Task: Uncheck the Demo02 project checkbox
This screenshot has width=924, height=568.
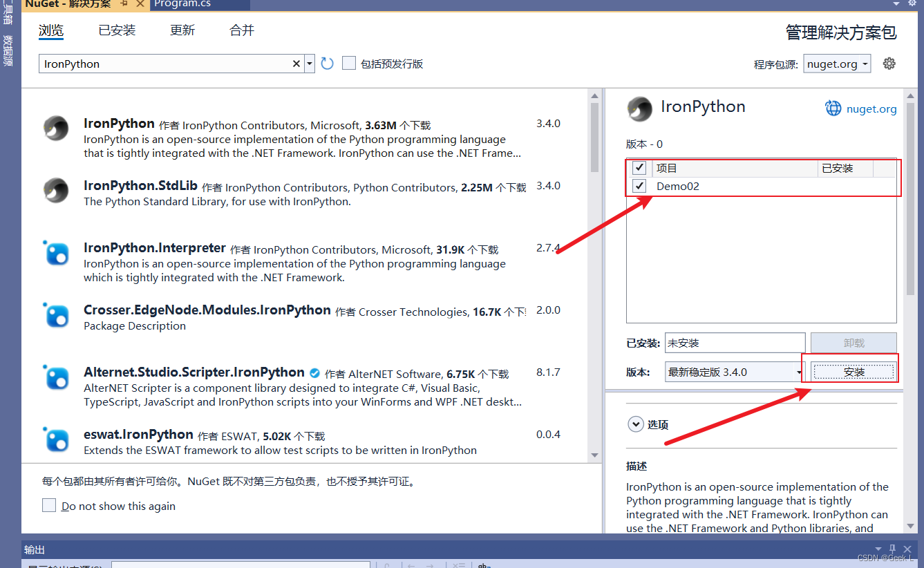Action: click(638, 185)
